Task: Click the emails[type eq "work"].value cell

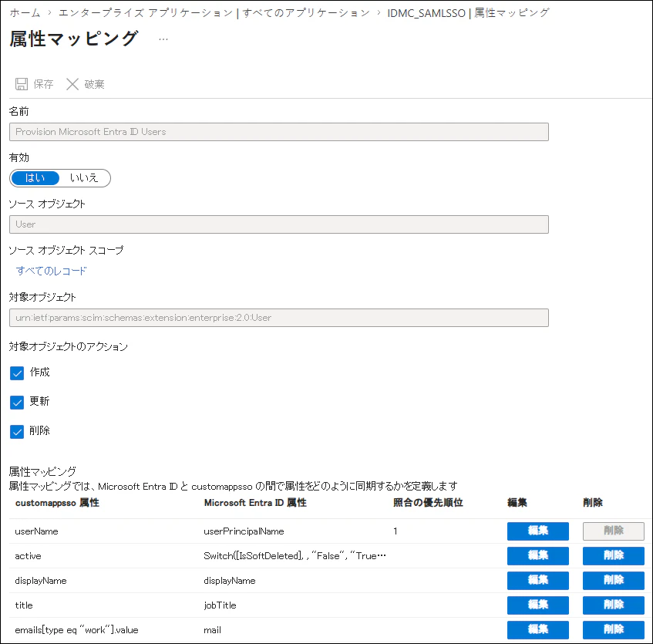Action: 76,630
